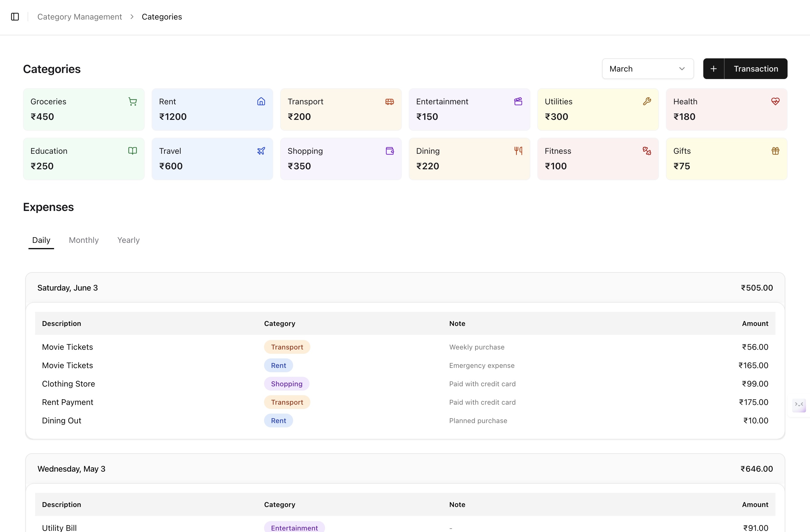810x532 pixels.
Task: Click the bus icon on Transport card
Action: pyautogui.click(x=389, y=101)
